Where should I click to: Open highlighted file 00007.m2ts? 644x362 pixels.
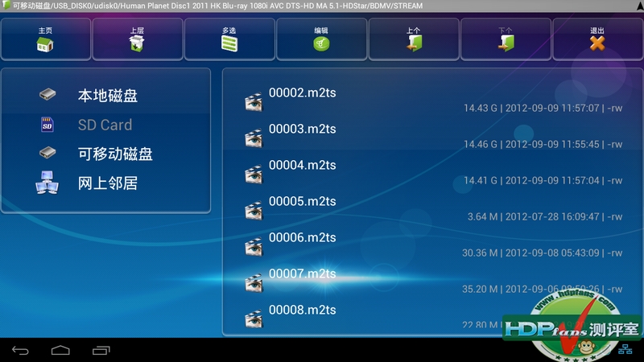click(x=303, y=274)
